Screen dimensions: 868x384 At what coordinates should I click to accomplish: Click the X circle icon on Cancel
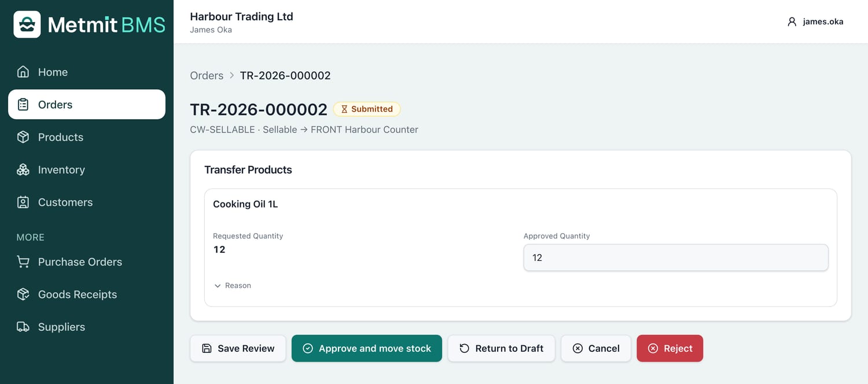point(578,348)
